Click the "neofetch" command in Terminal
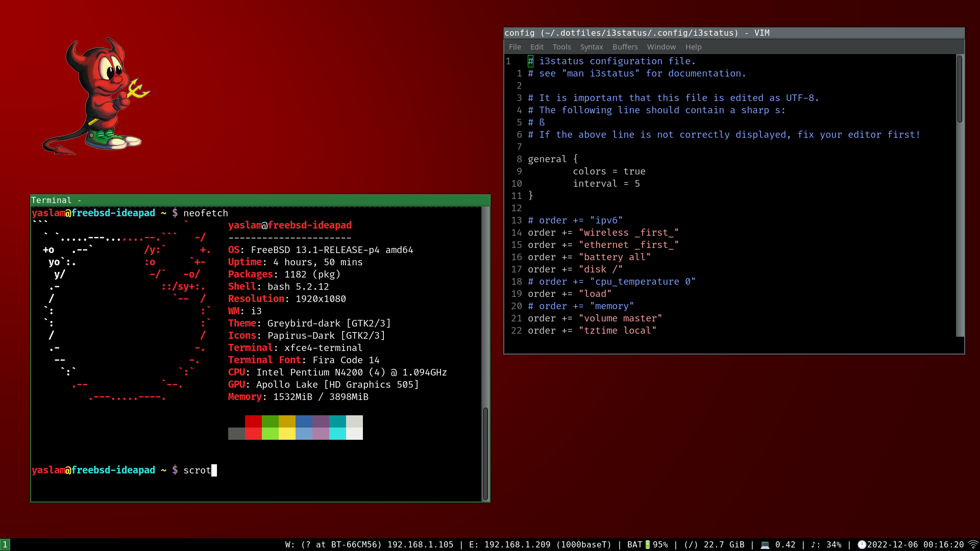980x551 pixels. (206, 213)
